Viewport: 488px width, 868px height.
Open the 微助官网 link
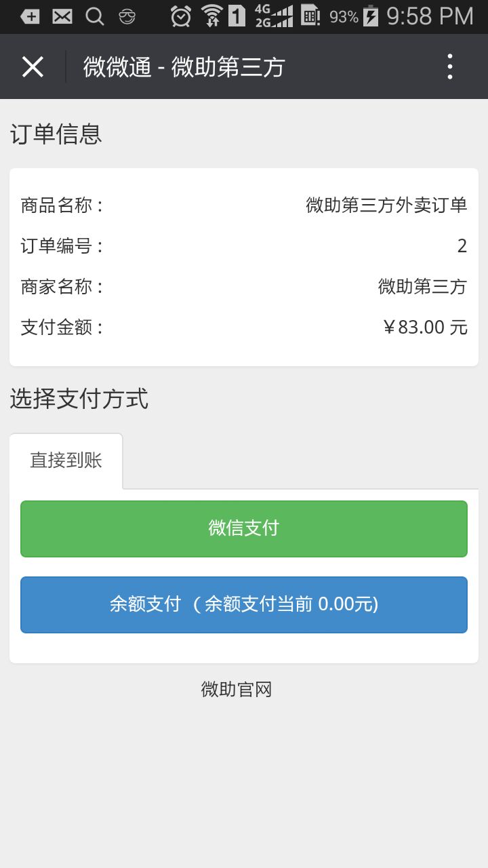click(x=237, y=690)
